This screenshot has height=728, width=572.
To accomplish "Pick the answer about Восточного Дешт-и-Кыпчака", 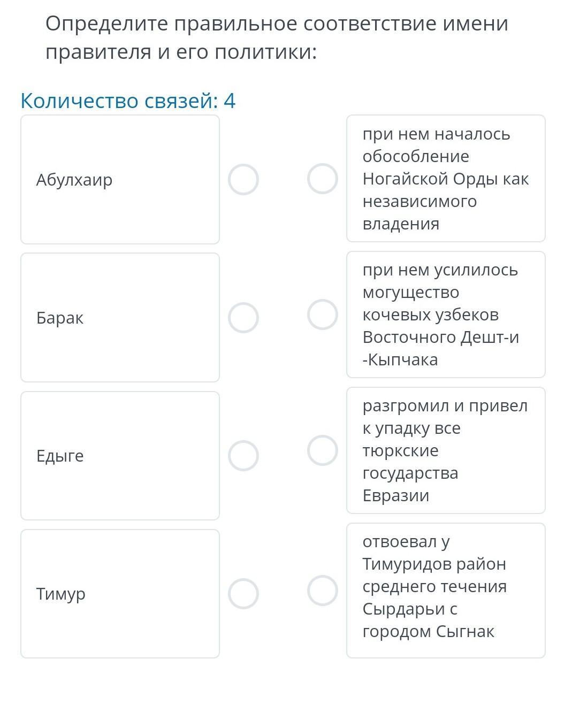I will click(446, 315).
